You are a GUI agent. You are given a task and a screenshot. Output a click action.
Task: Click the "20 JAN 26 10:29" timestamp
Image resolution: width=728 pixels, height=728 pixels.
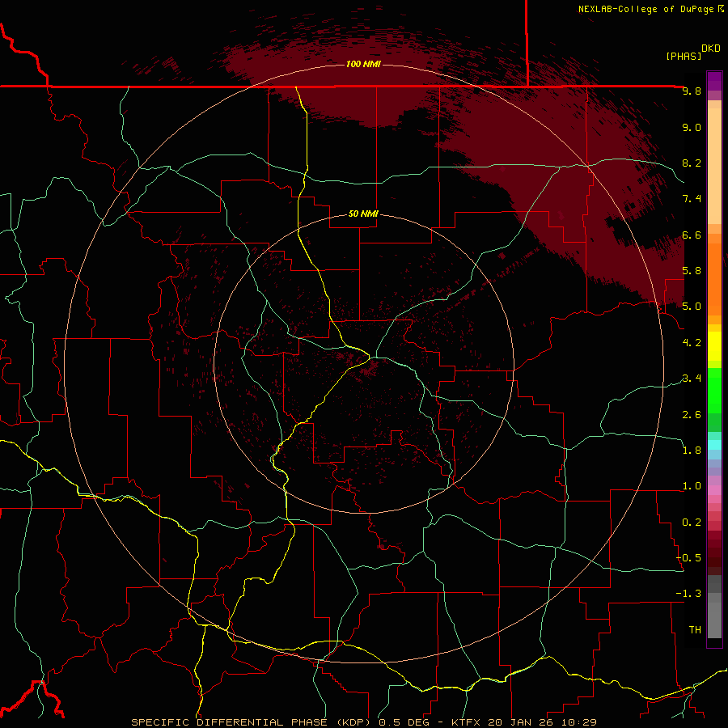click(541, 722)
